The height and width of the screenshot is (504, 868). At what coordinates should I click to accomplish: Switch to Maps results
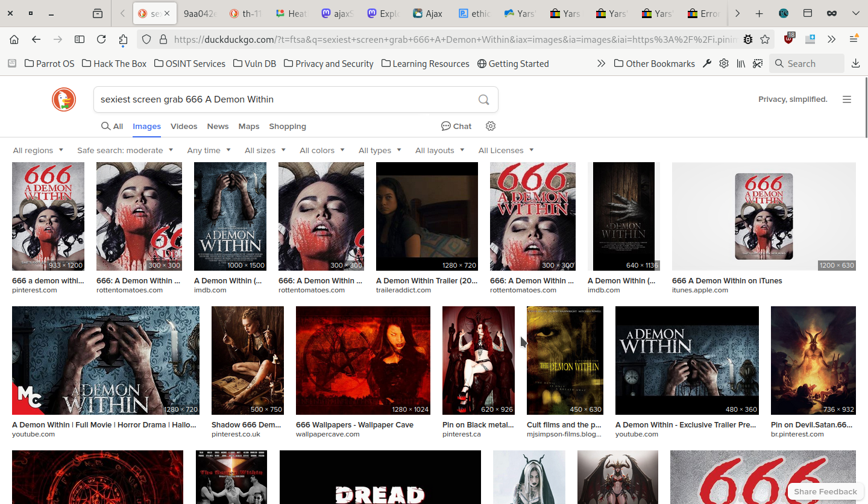[x=249, y=126]
